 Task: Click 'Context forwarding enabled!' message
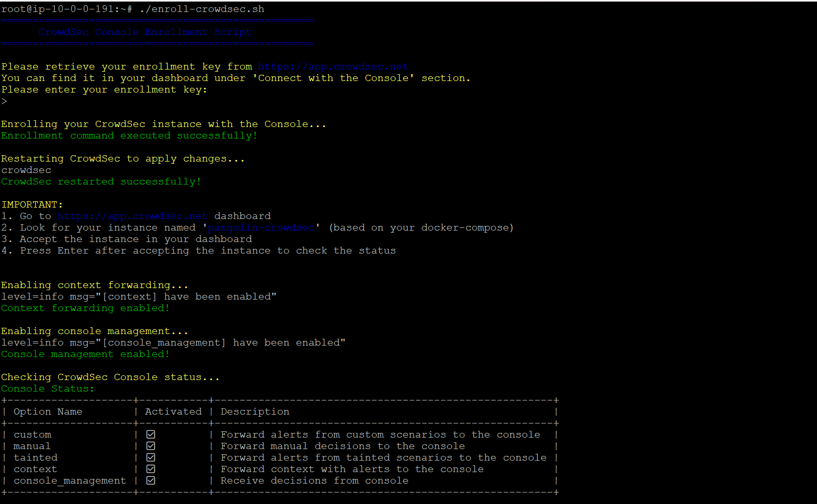[x=85, y=308]
